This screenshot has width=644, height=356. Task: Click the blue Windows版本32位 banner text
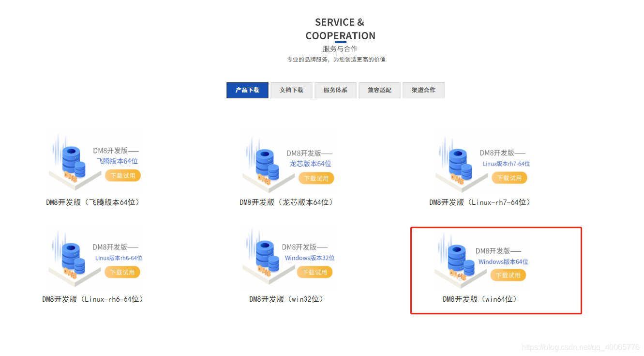310,258
